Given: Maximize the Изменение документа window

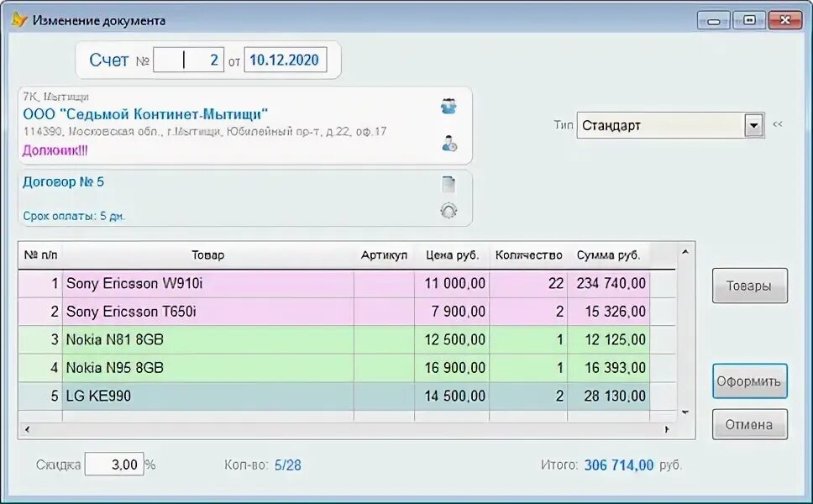Looking at the screenshot, I should pyautogui.click(x=749, y=21).
